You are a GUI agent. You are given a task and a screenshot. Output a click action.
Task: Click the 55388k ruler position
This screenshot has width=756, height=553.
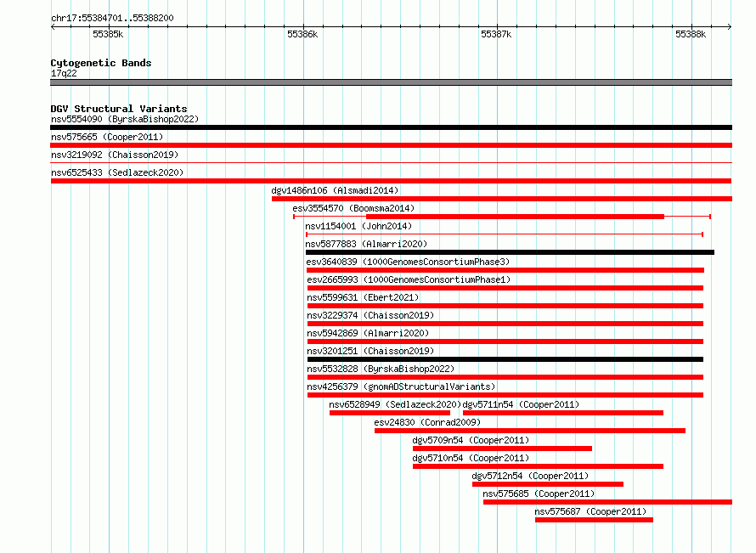tap(691, 34)
